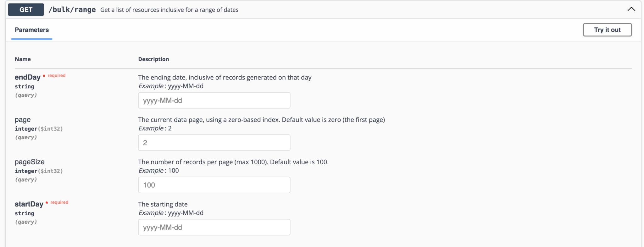Image resolution: width=644 pixels, height=247 pixels.
Task: Click the 'string' type under endDay
Action: tap(25, 86)
